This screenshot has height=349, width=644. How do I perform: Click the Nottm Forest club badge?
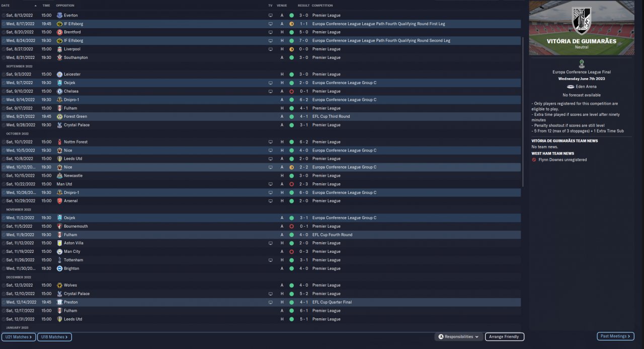59,142
